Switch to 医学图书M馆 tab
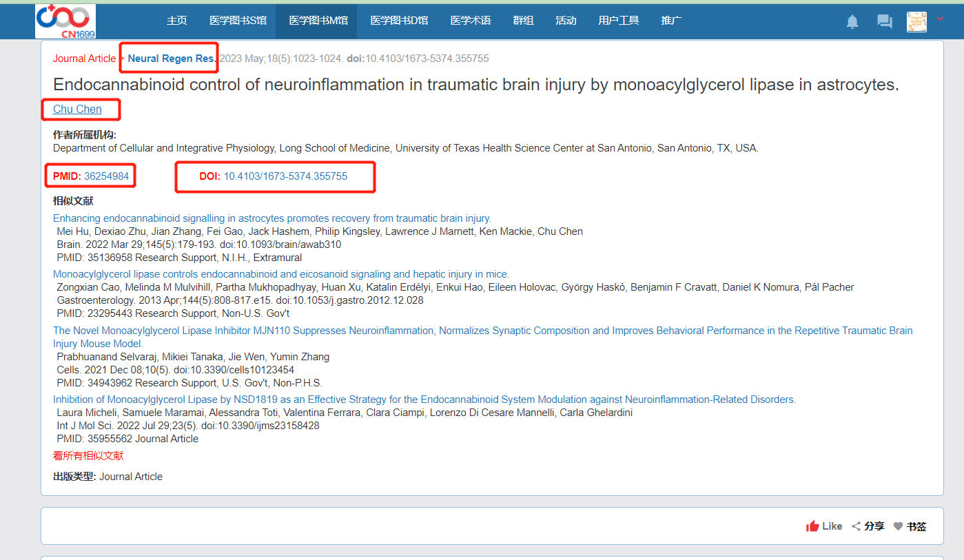The width and height of the screenshot is (964, 560). pos(318,21)
